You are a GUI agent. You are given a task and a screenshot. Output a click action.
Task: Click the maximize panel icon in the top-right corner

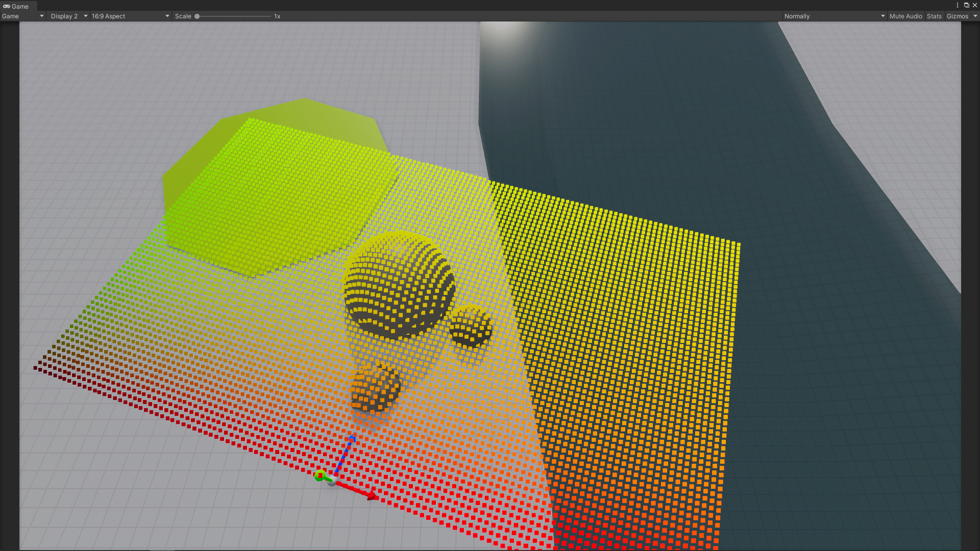tap(966, 5)
